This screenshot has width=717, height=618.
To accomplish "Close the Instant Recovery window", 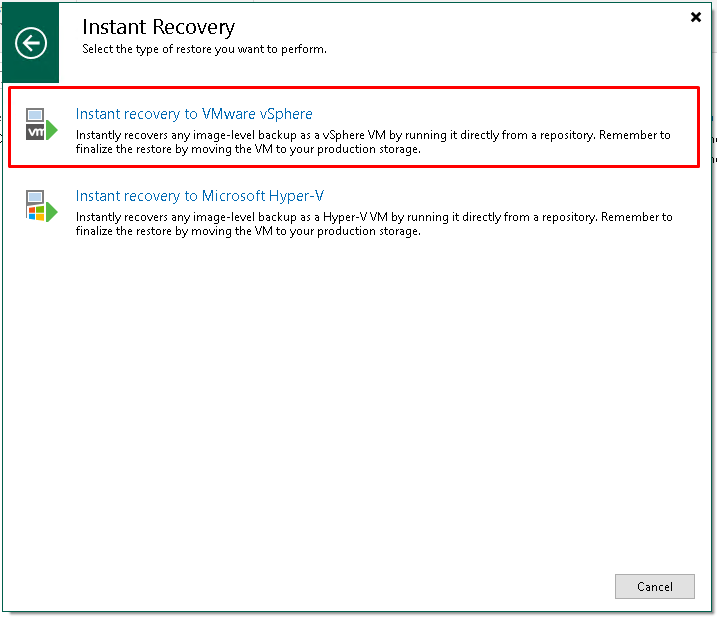I will pyautogui.click(x=696, y=17).
